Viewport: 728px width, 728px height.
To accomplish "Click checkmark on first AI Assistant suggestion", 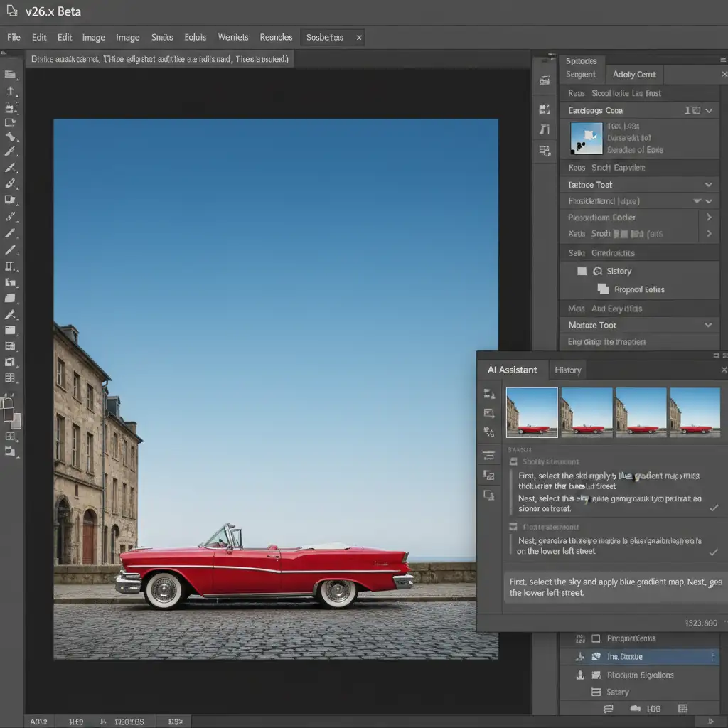I will (x=714, y=508).
